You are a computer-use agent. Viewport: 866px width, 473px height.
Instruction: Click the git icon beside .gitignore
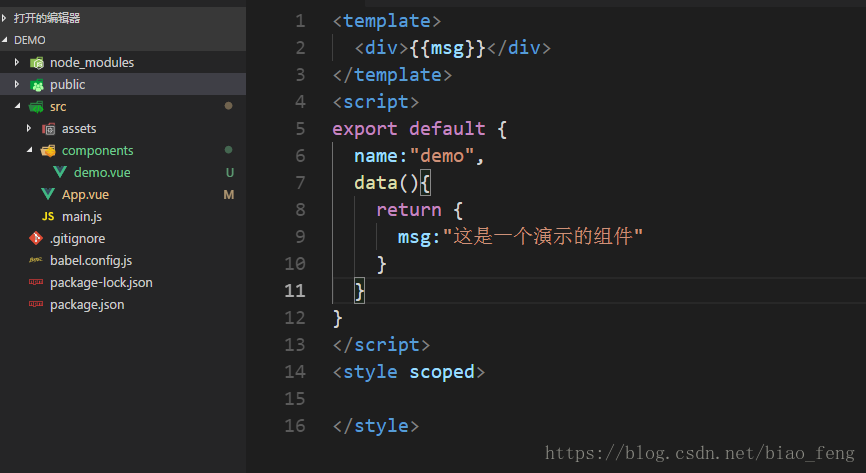point(36,238)
